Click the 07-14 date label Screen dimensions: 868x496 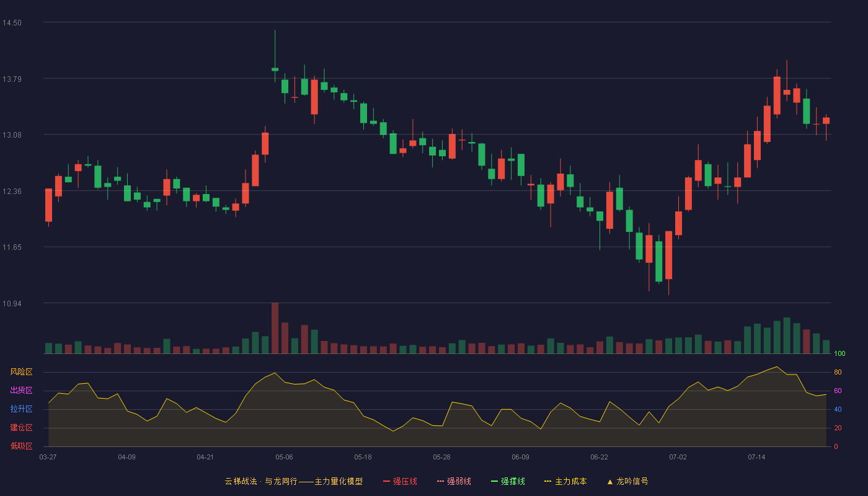point(756,457)
